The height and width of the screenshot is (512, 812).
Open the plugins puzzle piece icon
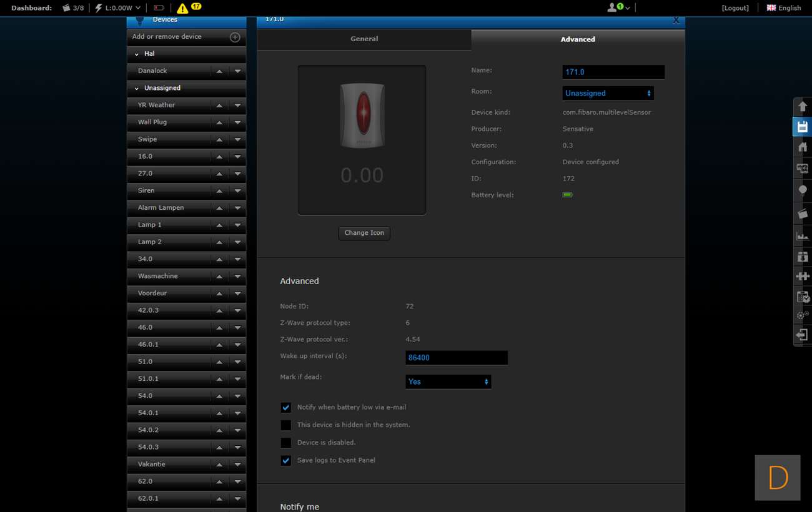[803, 276]
